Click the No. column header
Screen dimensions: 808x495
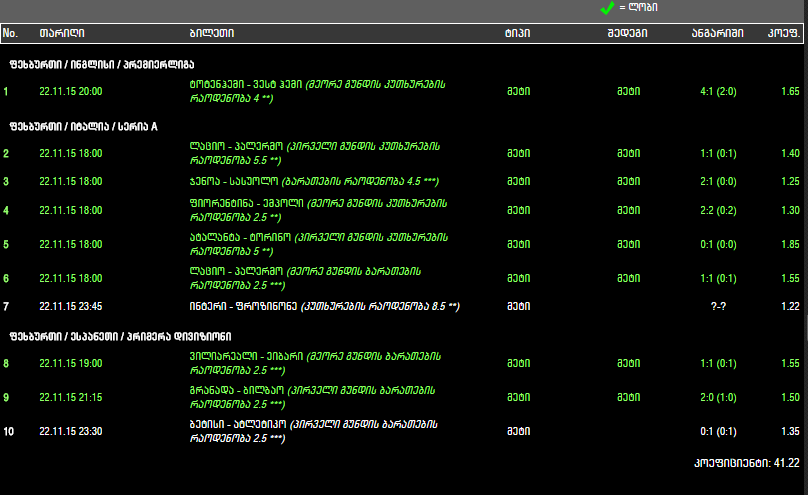coord(10,33)
